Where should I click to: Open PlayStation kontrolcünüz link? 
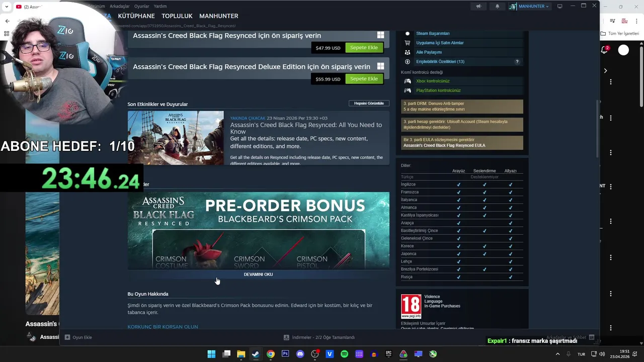(x=438, y=90)
